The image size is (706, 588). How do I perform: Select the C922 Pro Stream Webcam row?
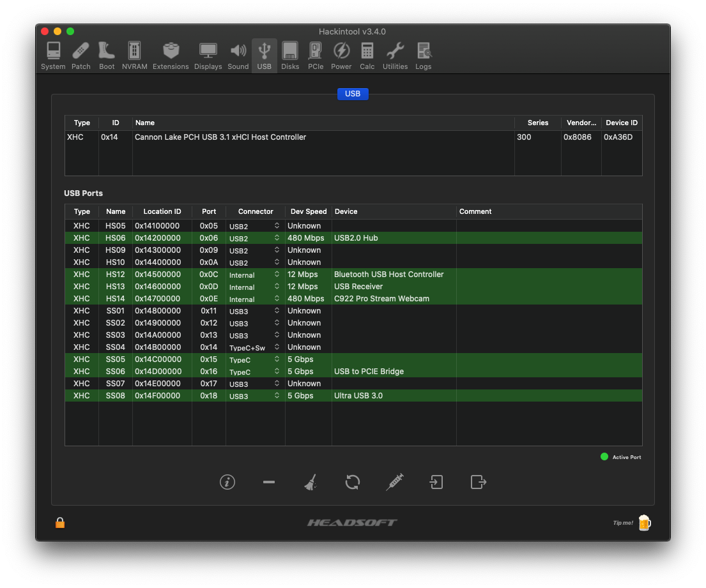coord(381,299)
